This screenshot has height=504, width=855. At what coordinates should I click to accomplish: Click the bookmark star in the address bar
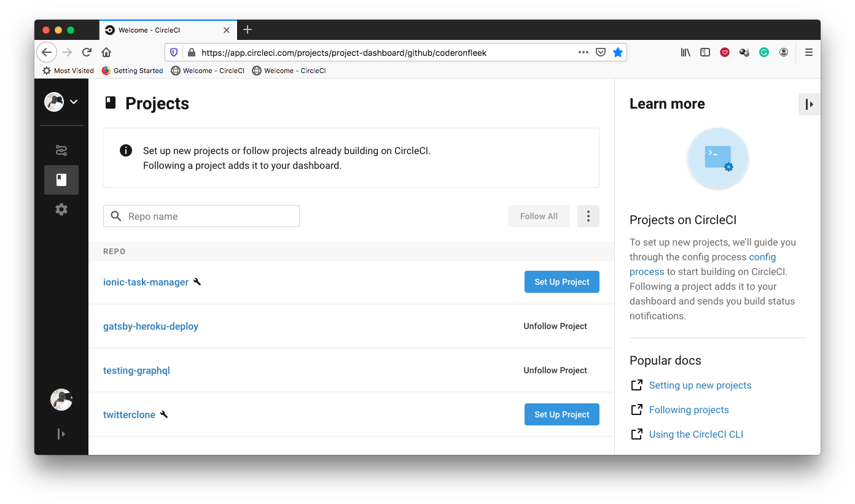(618, 52)
